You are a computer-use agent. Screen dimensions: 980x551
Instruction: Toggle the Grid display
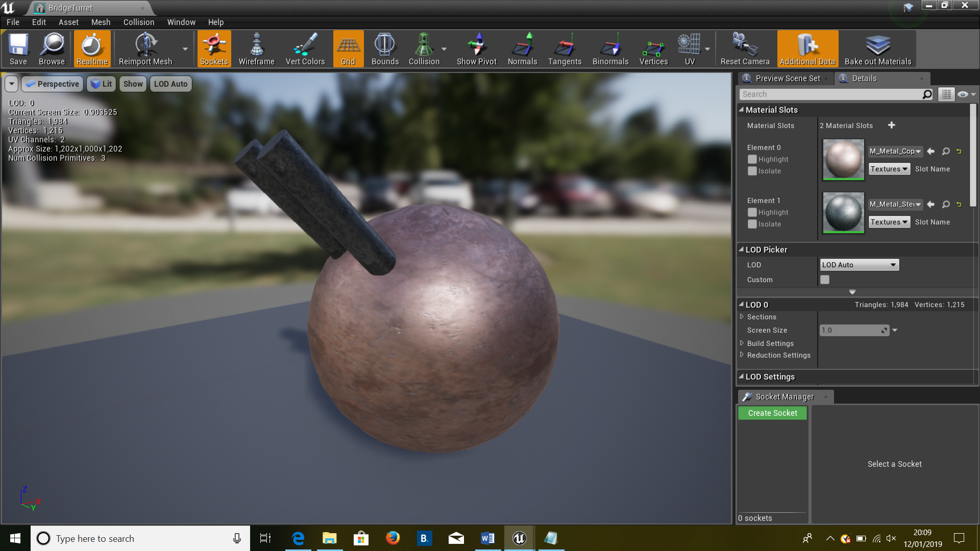(x=348, y=49)
